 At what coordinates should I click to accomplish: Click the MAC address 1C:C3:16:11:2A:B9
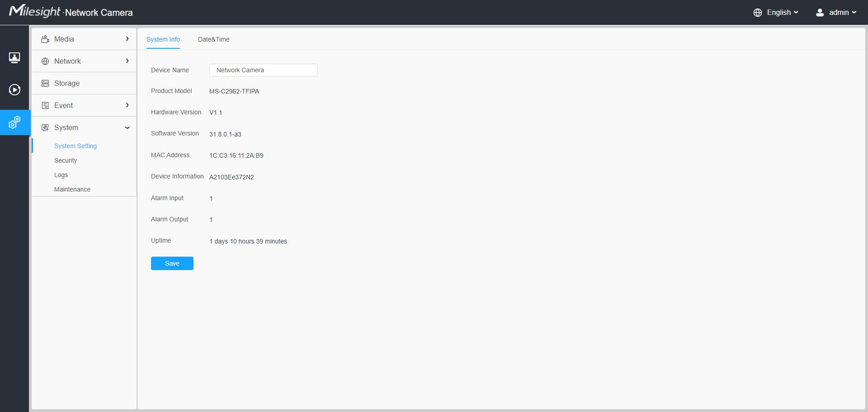coord(236,155)
